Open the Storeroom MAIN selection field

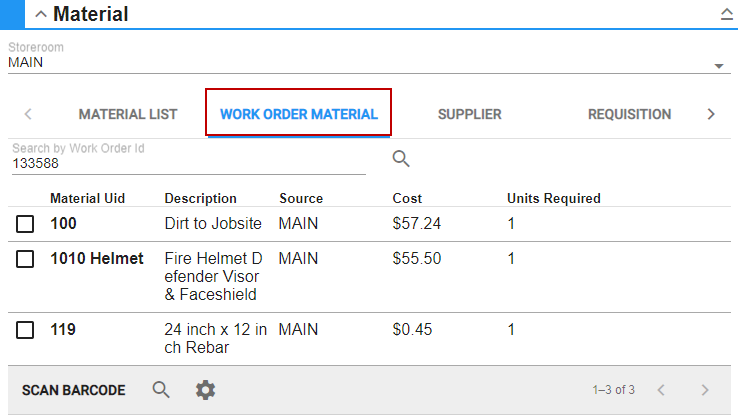click(360, 63)
